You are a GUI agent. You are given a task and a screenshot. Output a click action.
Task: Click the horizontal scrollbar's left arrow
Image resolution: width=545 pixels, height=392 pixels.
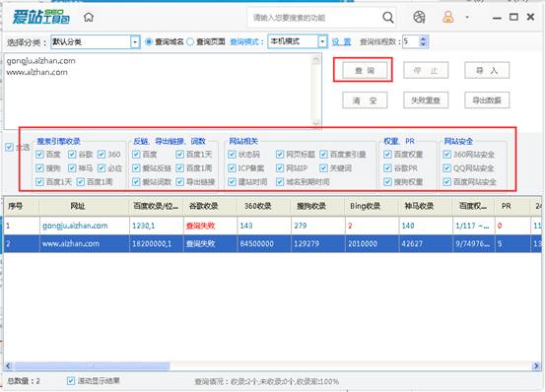pyautogui.click(x=9, y=365)
